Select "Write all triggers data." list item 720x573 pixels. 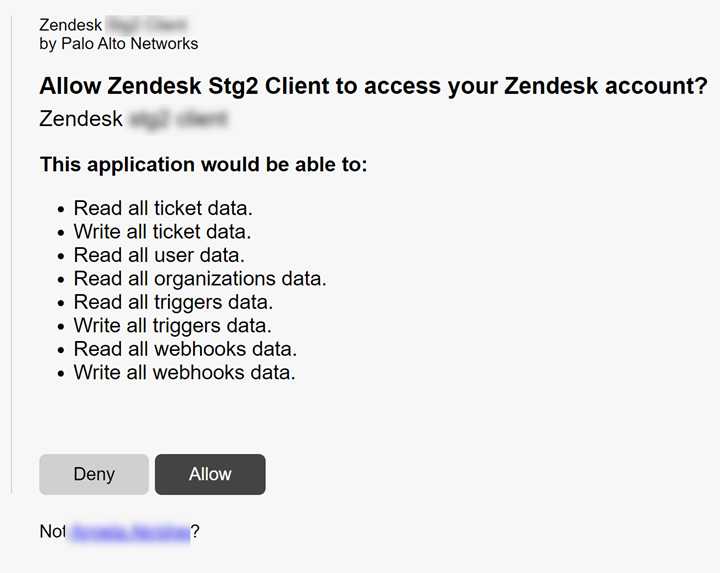(173, 325)
